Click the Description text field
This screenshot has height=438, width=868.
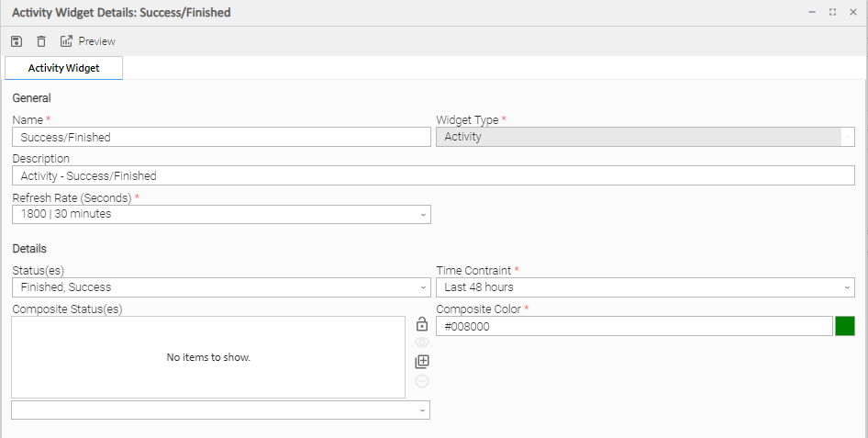click(x=433, y=175)
